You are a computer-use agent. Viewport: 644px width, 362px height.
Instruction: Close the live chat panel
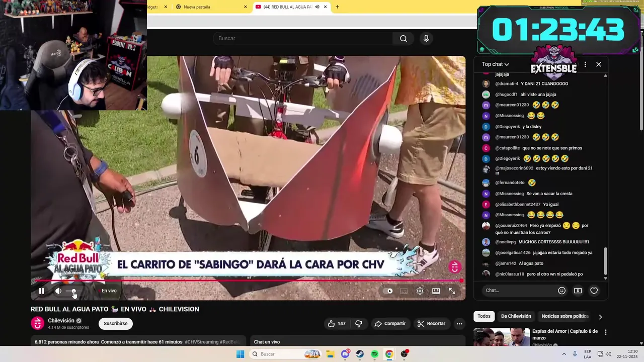click(x=599, y=64)
